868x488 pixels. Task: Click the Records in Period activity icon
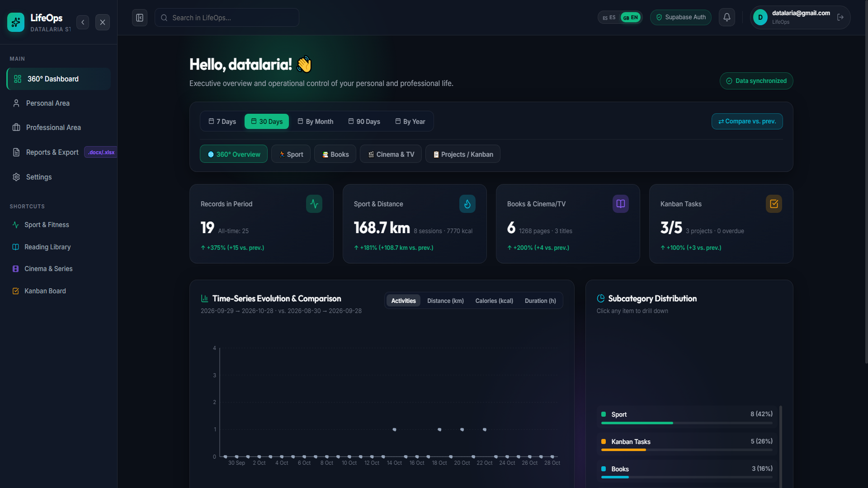[x=314, y=204]
